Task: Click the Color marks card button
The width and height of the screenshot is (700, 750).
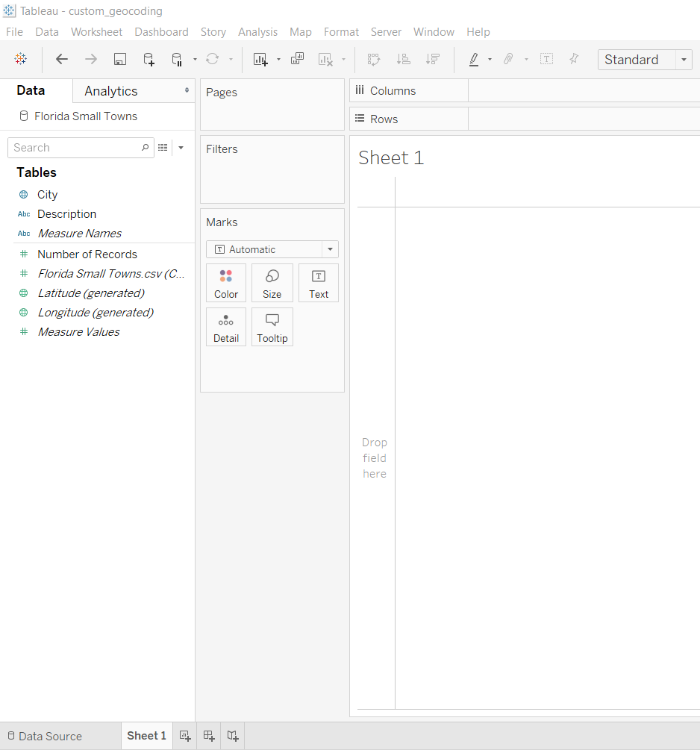Action: [226, 283]
